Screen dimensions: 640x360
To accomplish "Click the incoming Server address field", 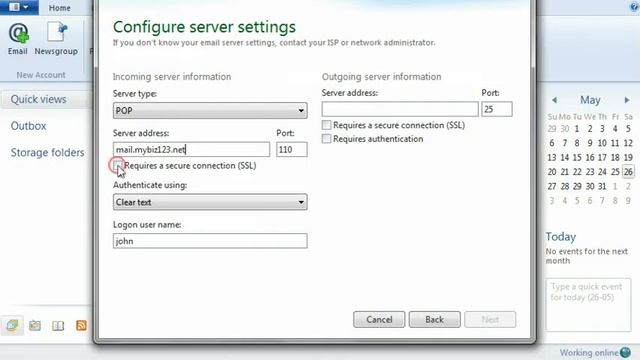I will tap(191, 149).
